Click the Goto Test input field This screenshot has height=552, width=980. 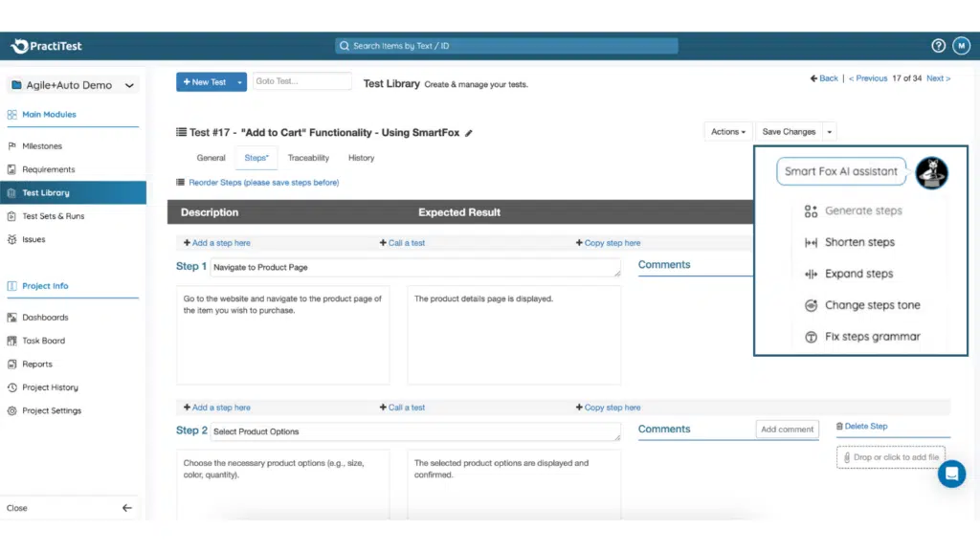pos(301,82)
